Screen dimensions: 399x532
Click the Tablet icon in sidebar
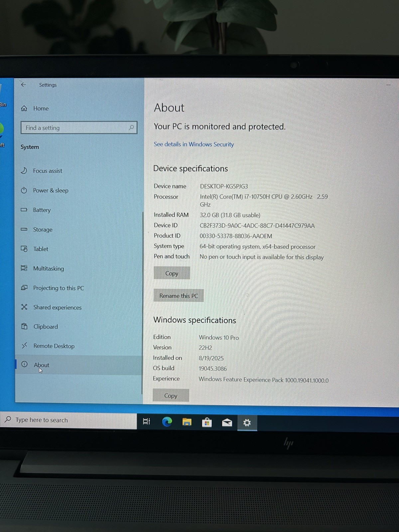[x=24, y=249]
